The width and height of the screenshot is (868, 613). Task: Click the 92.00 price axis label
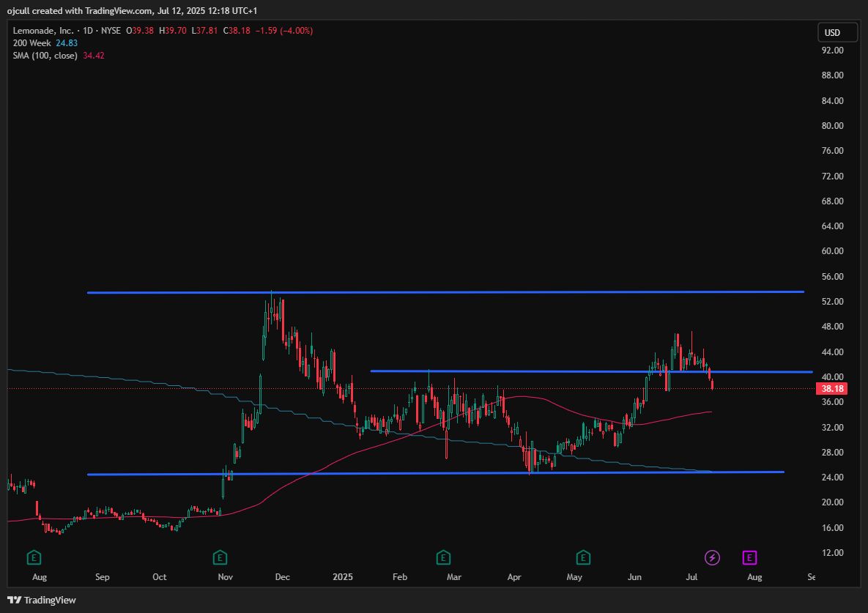click(x=833, y=51)
